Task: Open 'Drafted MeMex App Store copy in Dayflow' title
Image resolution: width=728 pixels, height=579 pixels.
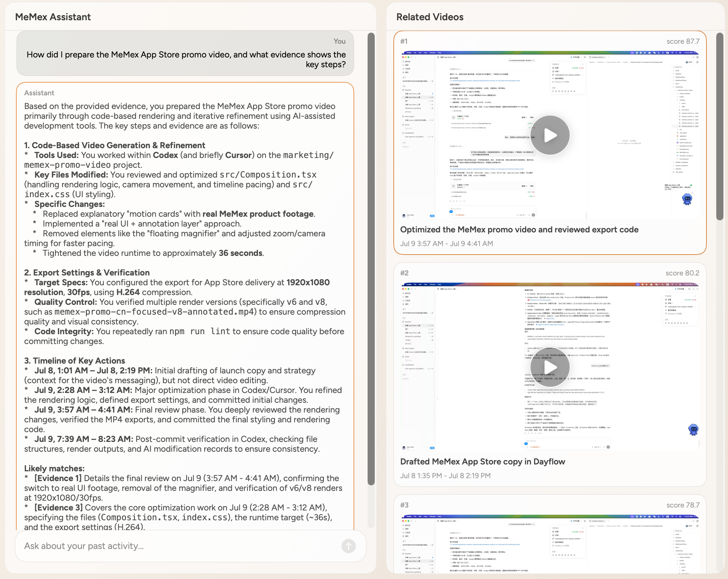Action: [482, 462]
